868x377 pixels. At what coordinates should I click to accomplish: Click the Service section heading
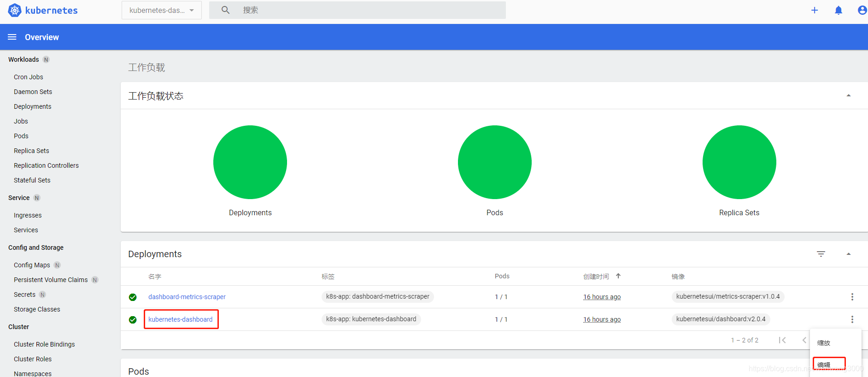point(19,198)
